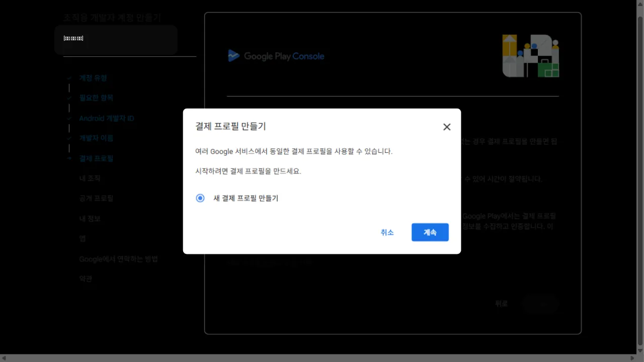Image resolution: width=644 pixels, height=362 pixels.
Task: Open the 계정 유형 step in the sidebar
Action: [x=93, y=78]
